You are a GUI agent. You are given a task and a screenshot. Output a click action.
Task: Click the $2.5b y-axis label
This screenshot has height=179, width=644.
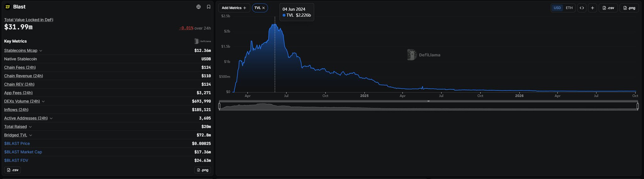(x=225, y=16)
